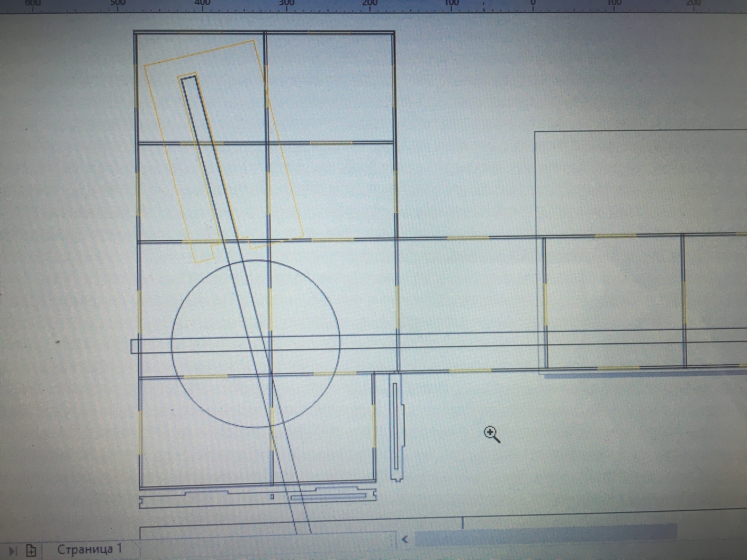Select the small slot inside the bottom strip
This screenshot has width=747, height=560.
[x=328, y=497]
